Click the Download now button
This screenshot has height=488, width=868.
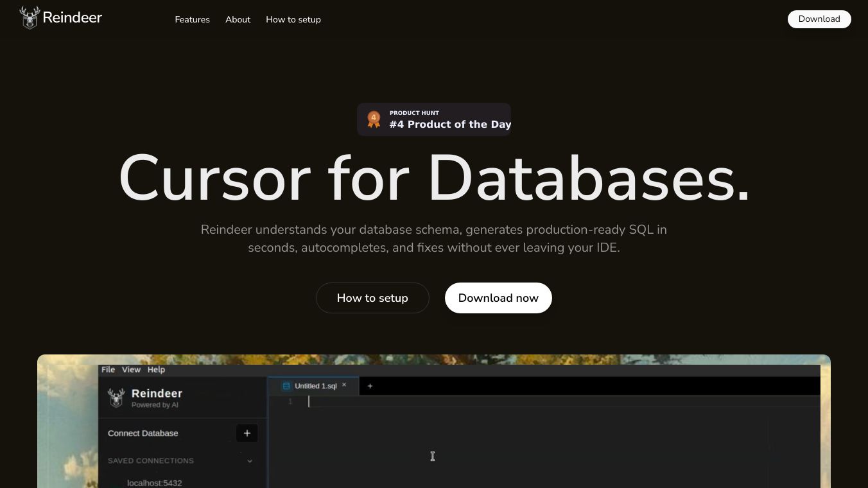498,298
